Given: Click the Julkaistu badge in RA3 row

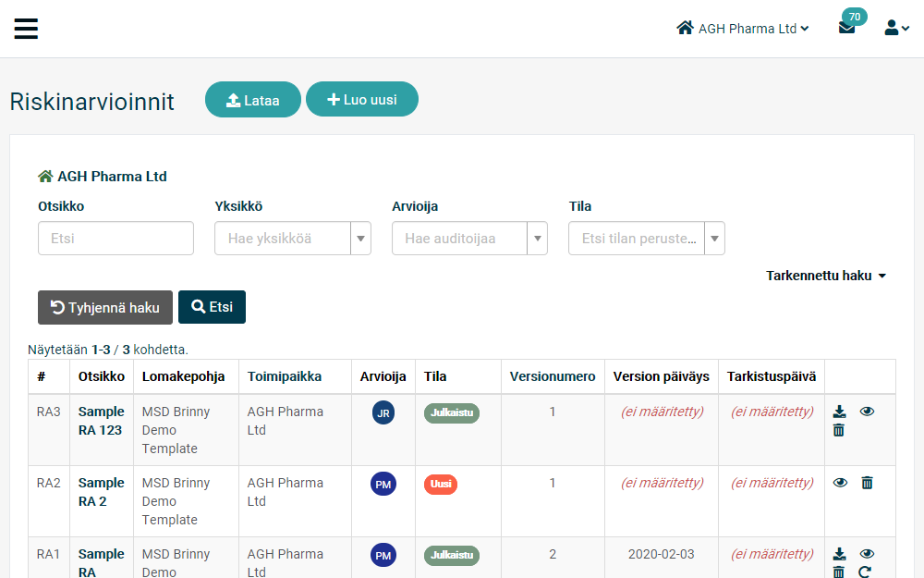Looking at the screenshot, I should [x=452, y=412].
